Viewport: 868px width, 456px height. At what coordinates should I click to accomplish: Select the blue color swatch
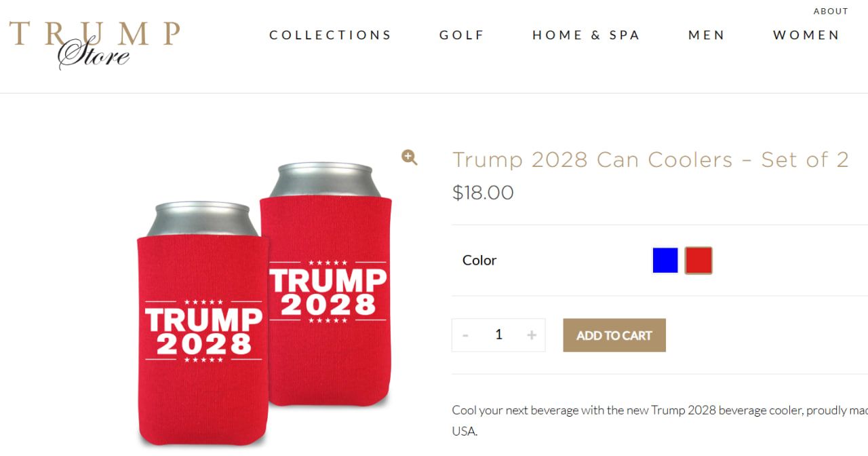pos(665,260)
